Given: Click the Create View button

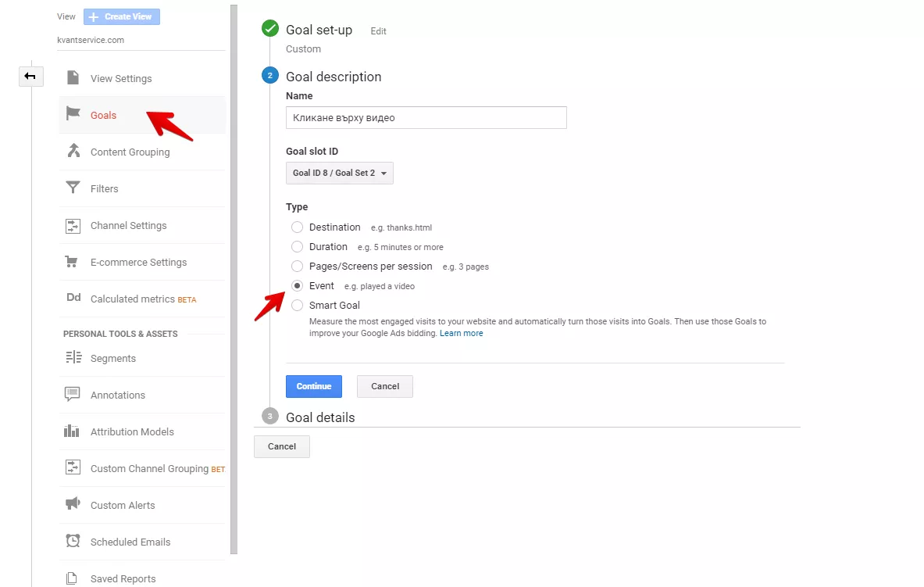Looking at the screenshot, I should 121,16.
